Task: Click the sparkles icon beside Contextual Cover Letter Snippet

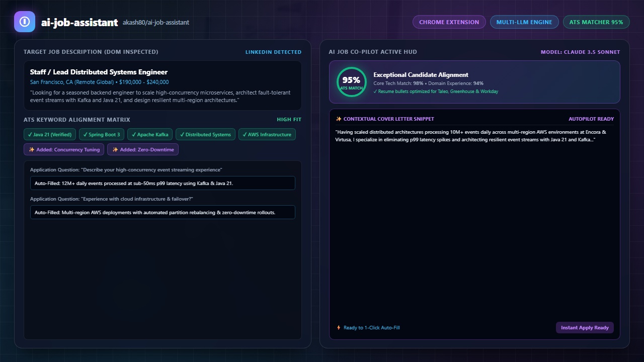Action: point(339,119)
